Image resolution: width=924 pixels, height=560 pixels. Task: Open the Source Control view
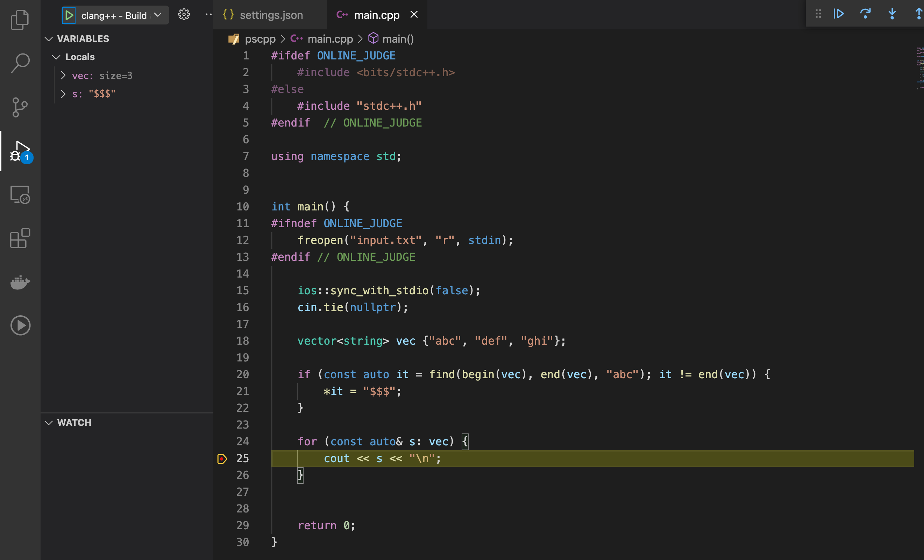point(20,107)
